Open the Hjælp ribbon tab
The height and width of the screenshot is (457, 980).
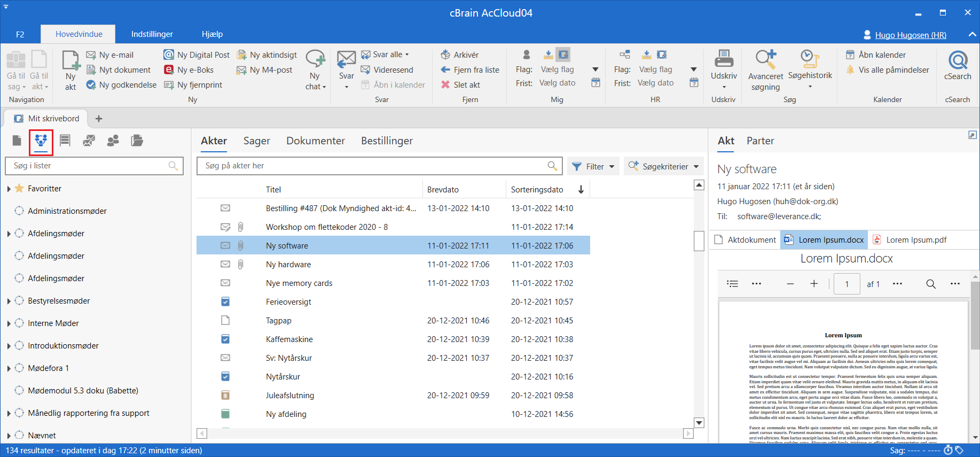(x=212, y=34)
